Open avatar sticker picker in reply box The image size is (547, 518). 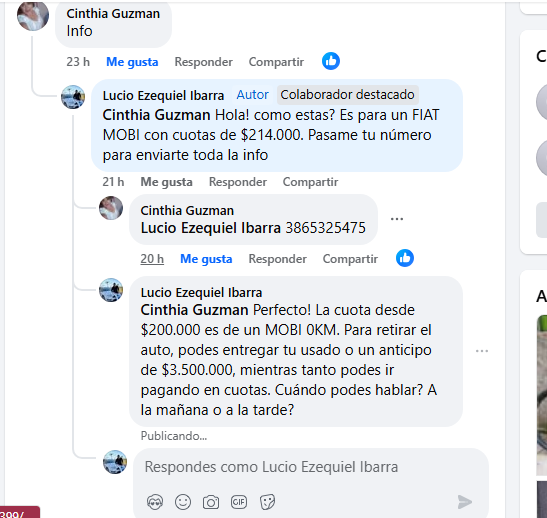click(x=155, y=502)
